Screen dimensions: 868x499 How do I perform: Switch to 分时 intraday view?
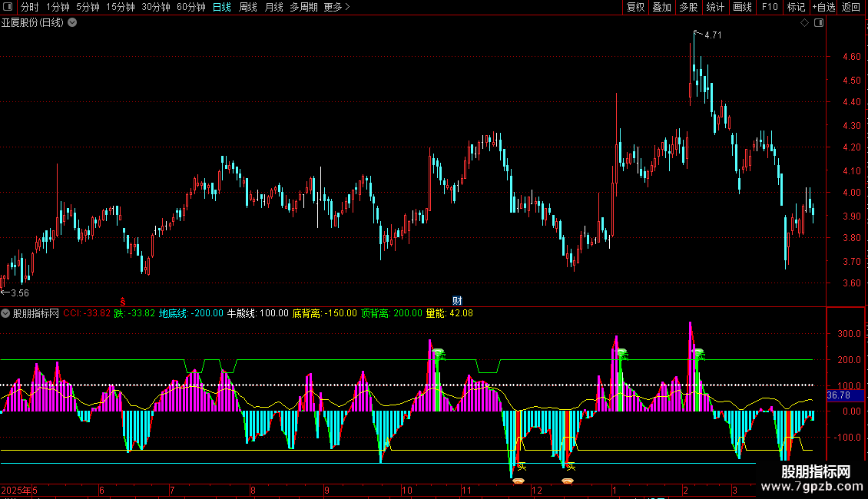29,7
